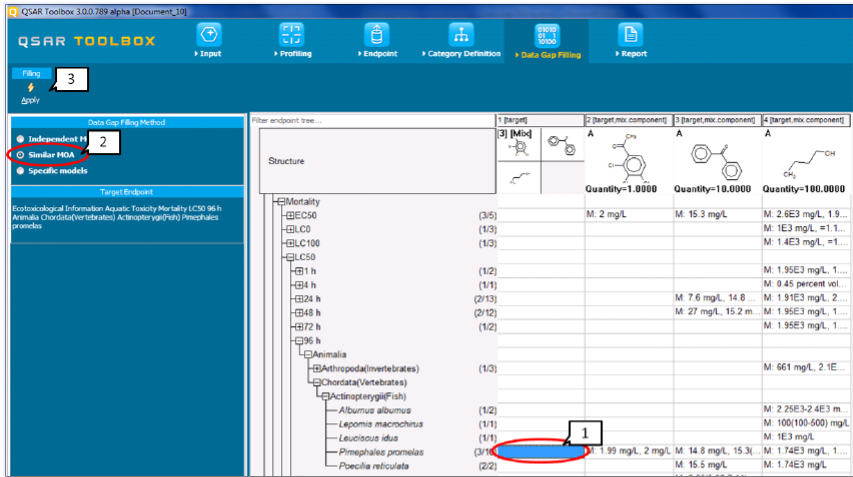Open the Category Definition module icon
853x477 pixels.
click(461, 34)
